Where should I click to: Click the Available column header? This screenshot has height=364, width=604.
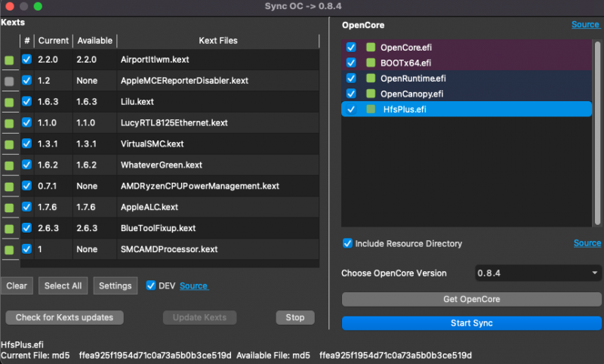94,41
